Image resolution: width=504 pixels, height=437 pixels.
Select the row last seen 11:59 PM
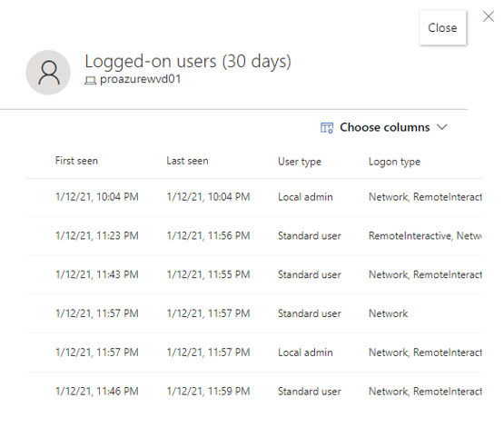[253, 392]
